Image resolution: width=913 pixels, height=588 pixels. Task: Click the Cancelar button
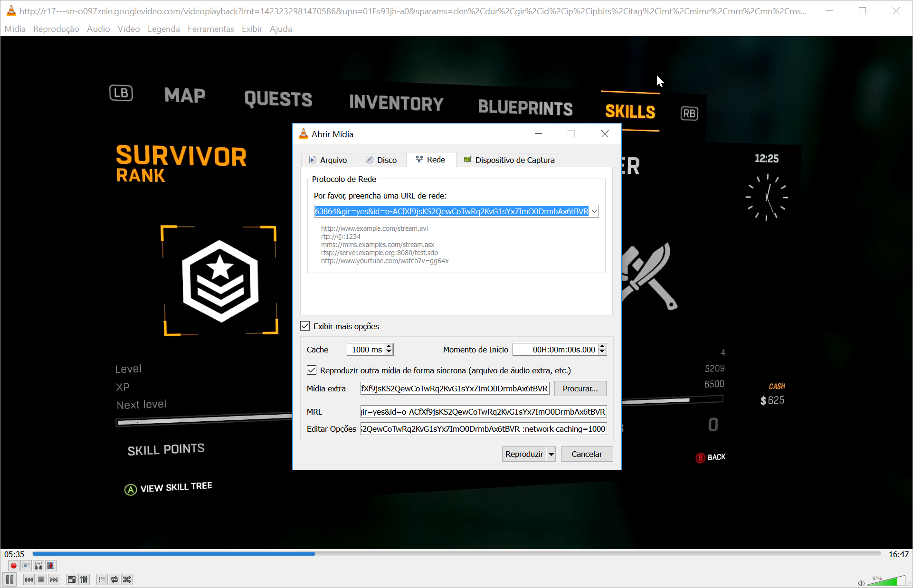pyautogui.click(x=587, y=454)
